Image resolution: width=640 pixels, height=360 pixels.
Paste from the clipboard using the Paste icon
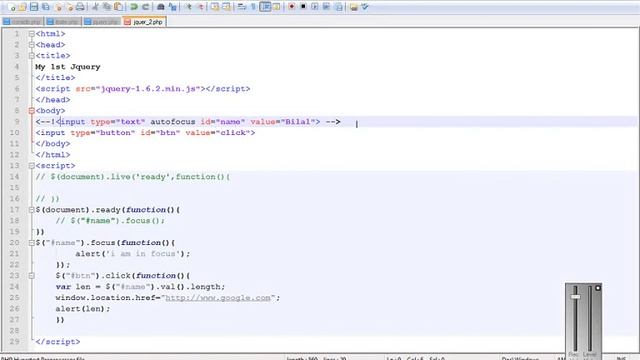click(x=119, y=7)
